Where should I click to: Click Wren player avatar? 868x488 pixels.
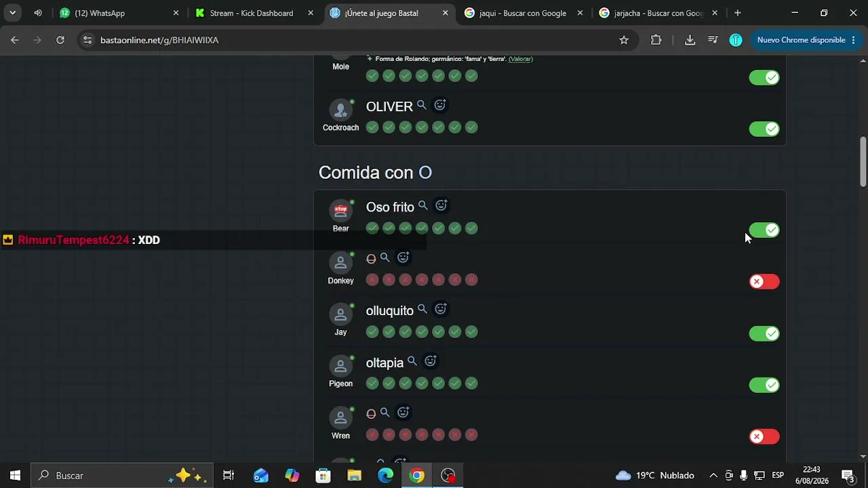pyautogui.click(x=340, y=418)
